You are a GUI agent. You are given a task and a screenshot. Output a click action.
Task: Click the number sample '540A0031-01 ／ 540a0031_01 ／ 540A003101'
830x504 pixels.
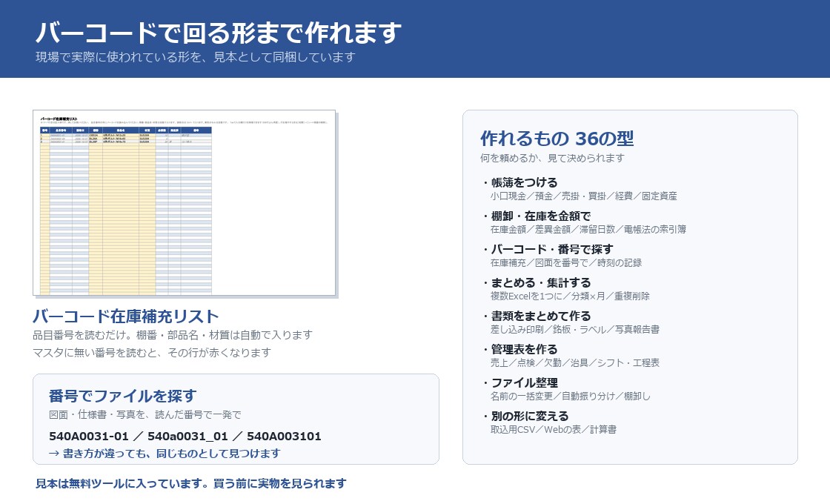tap(185, 437)
